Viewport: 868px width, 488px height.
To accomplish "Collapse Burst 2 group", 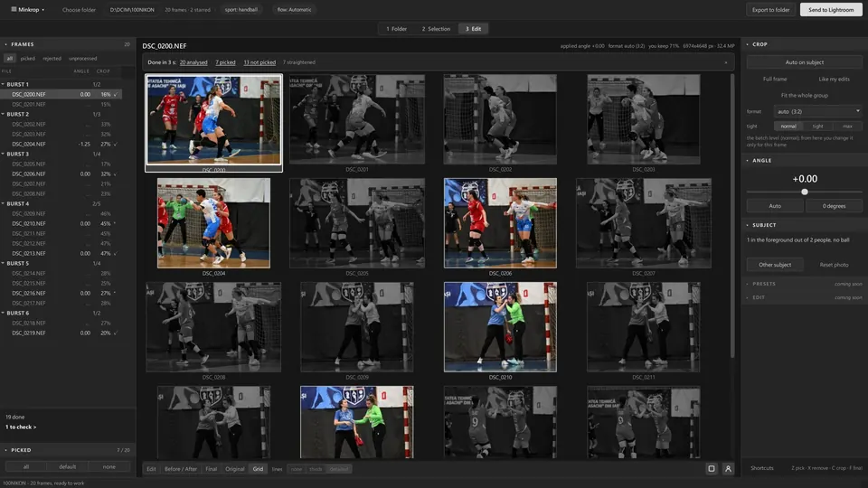I will coord(4,114).
